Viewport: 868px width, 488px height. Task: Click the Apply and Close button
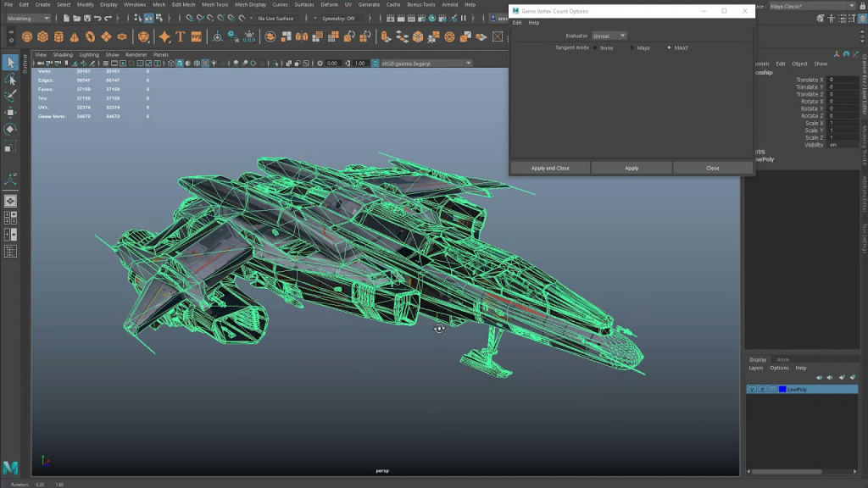[x=550, y=169]
